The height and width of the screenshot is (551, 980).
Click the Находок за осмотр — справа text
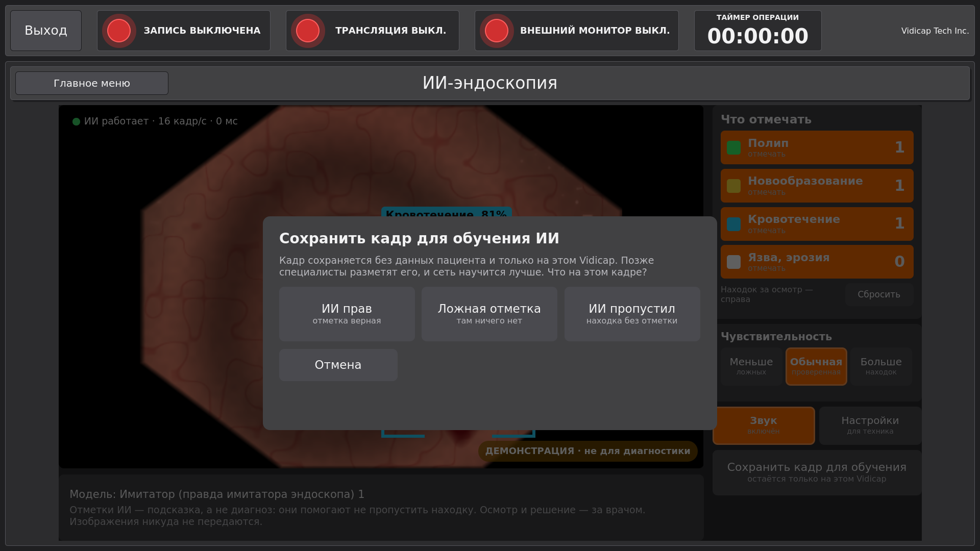[767, 294]
